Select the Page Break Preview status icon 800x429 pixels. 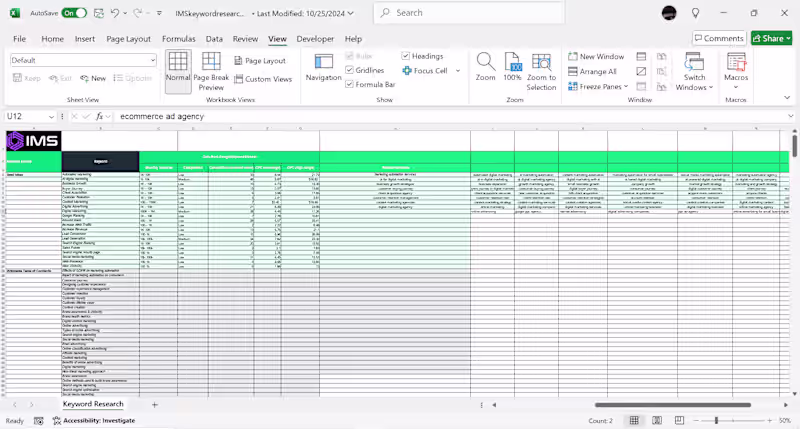pos(679,420)
